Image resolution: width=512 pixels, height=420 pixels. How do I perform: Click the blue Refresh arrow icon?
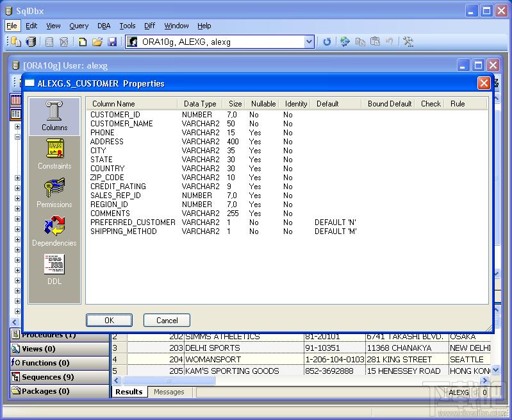[327, 42]
